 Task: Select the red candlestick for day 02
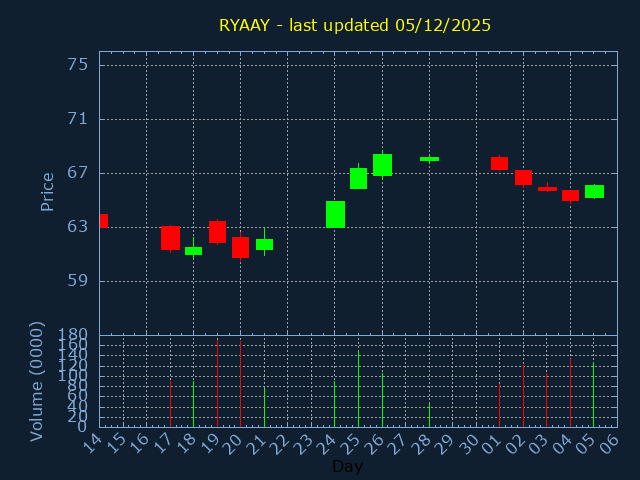[523, 178]
